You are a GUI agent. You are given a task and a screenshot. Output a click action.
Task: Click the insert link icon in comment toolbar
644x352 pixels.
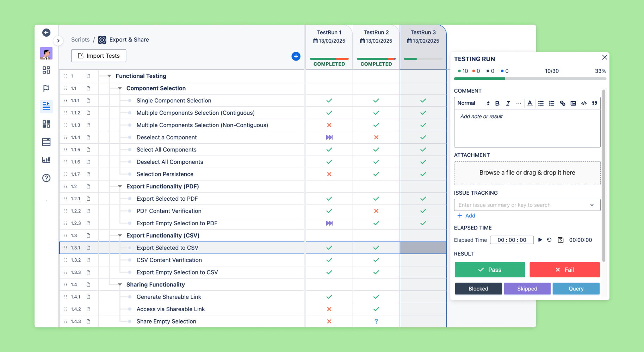563,103
